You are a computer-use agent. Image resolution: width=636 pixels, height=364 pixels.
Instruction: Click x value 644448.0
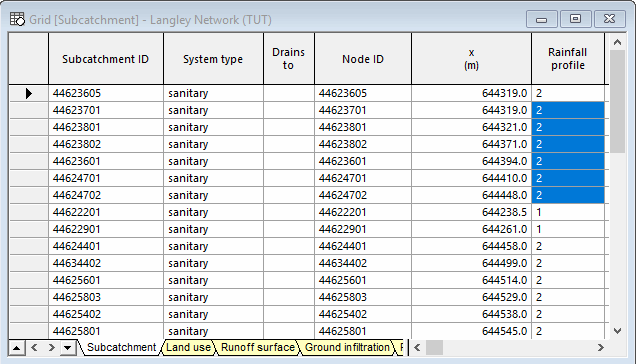tap(471, 196)
